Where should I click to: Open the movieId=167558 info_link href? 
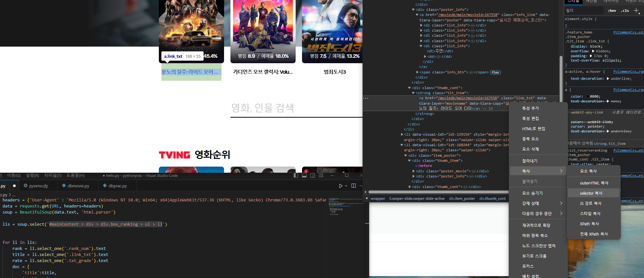point(468,15)
